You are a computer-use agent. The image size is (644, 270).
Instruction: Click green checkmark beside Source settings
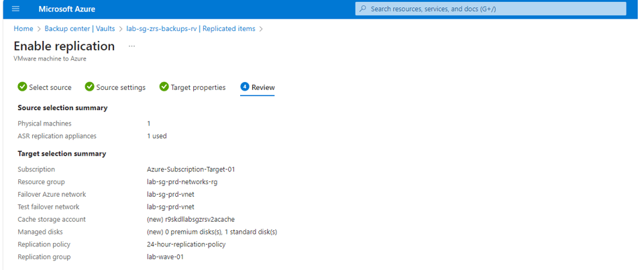[x=89, y=87]
